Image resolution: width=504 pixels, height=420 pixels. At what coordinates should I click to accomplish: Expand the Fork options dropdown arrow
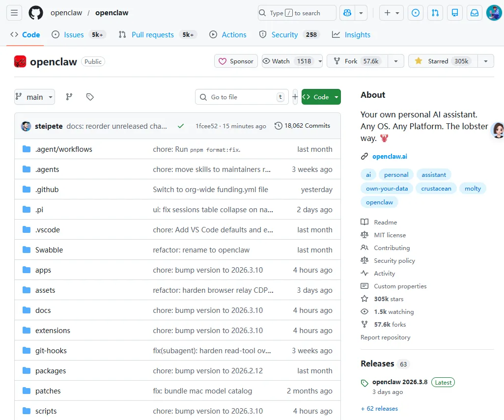click(x=396, y=61)
